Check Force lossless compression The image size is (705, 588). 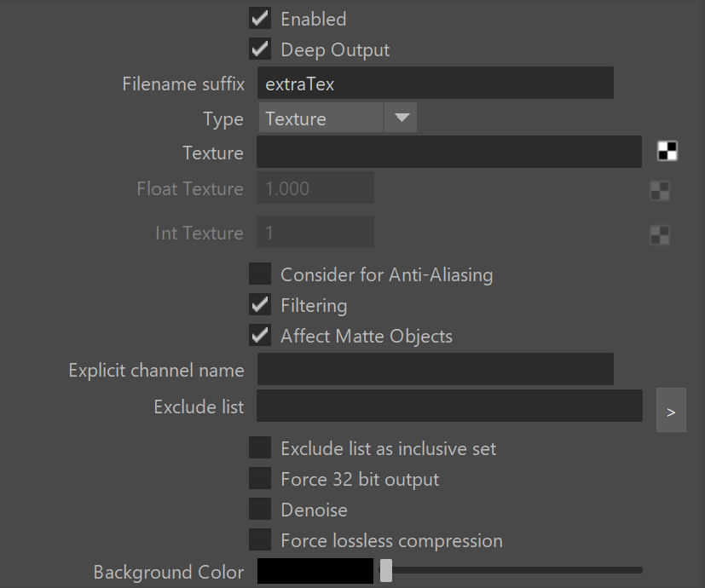pos(260,539)
